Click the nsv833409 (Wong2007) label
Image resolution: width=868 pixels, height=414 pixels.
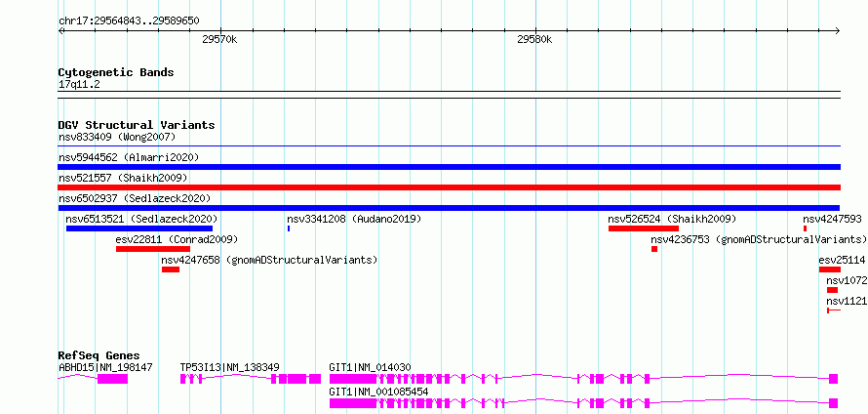tap(117, 137)
